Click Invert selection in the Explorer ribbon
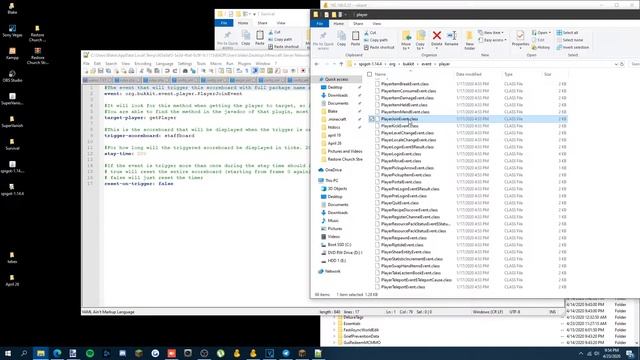This screenshot has height=360, width=640. 573,47
